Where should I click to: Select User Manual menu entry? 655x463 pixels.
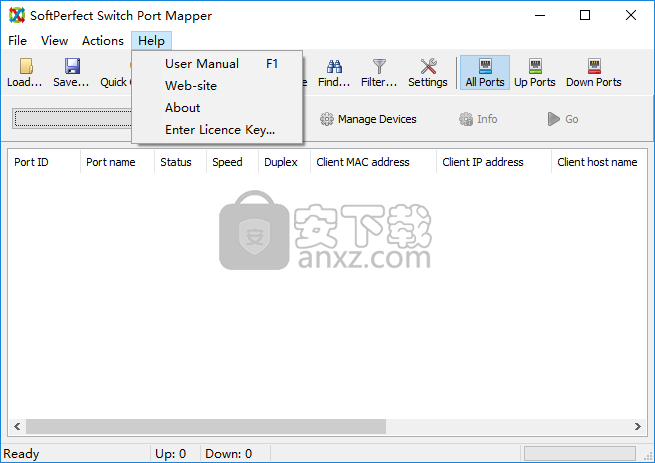tap(217, 64)
